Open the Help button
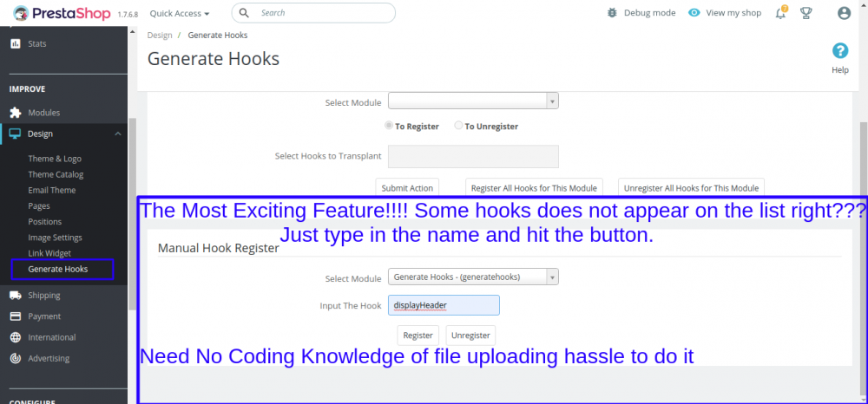Screen dimensions: 868x404 click(840, 59)
